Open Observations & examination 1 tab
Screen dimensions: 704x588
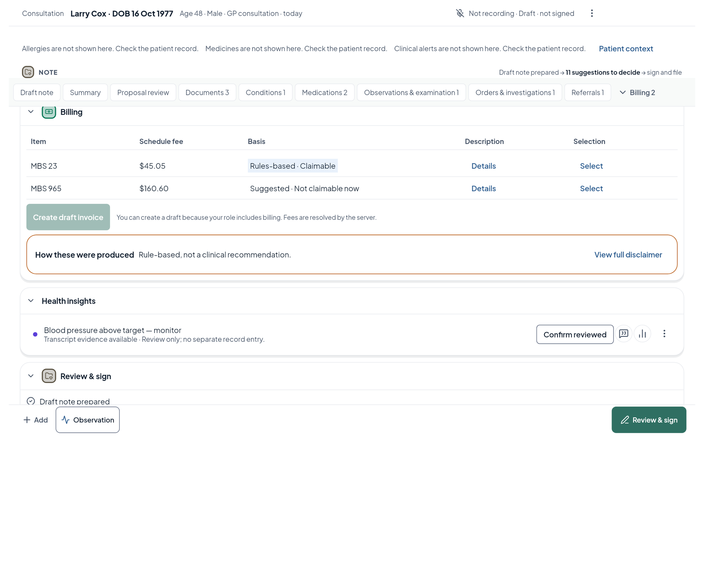pos(412,93)
